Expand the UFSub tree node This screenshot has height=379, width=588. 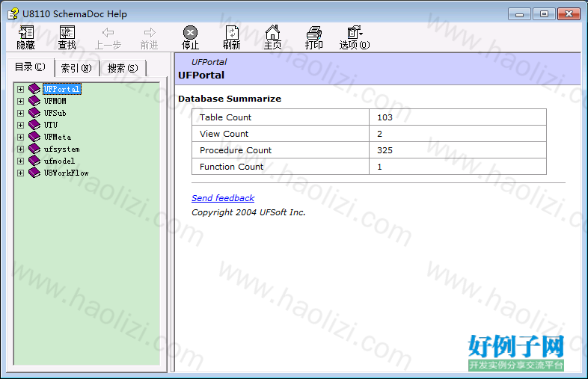pyautogui.click(x=21, y=113)
